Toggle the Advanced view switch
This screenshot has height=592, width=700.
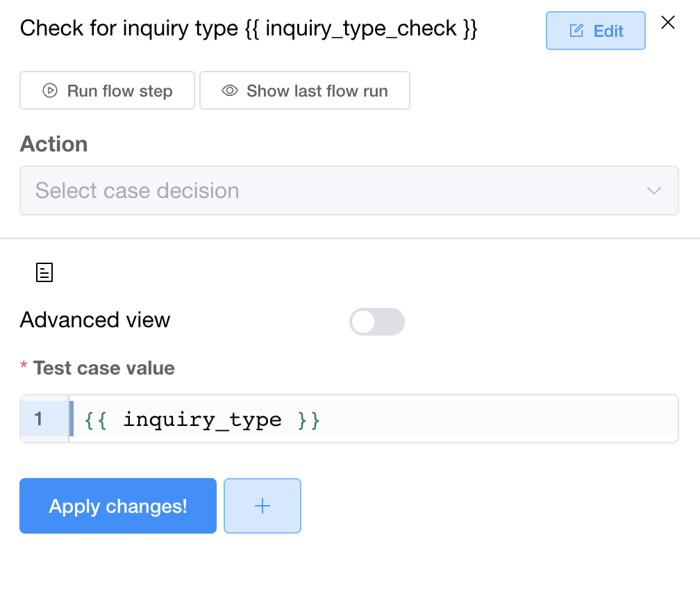pyautogui.click(x=376, y=322)
